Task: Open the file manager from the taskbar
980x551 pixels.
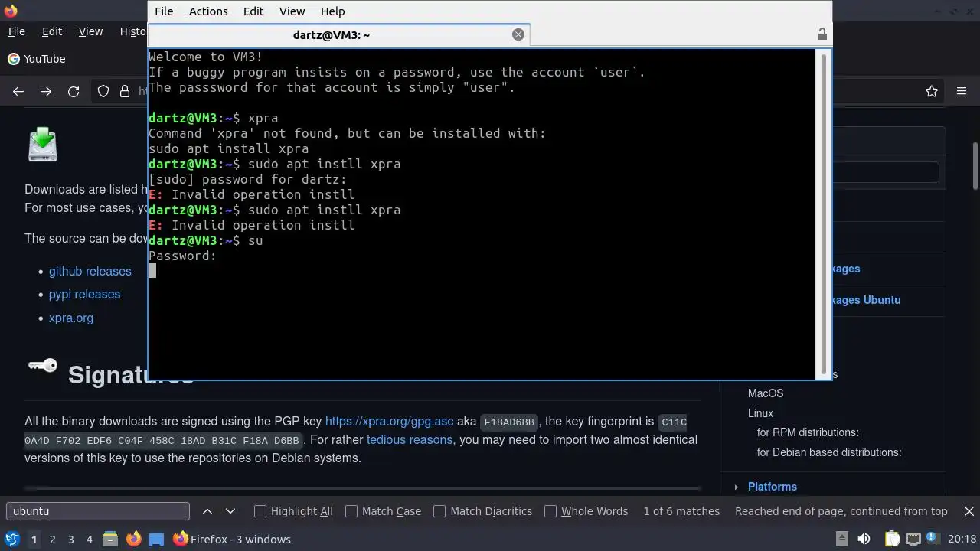Action: pos(110,540)
